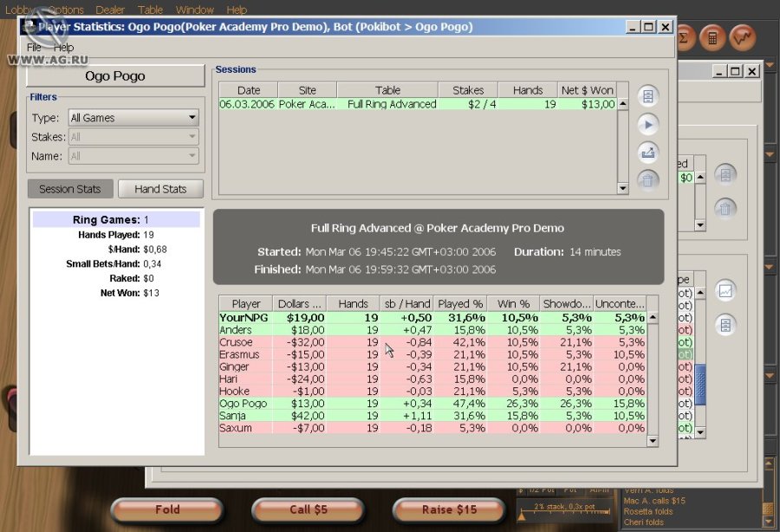Viewport: 780px width, 532px height.
Task: Open the File menu
Action: (x=34, y=48)
